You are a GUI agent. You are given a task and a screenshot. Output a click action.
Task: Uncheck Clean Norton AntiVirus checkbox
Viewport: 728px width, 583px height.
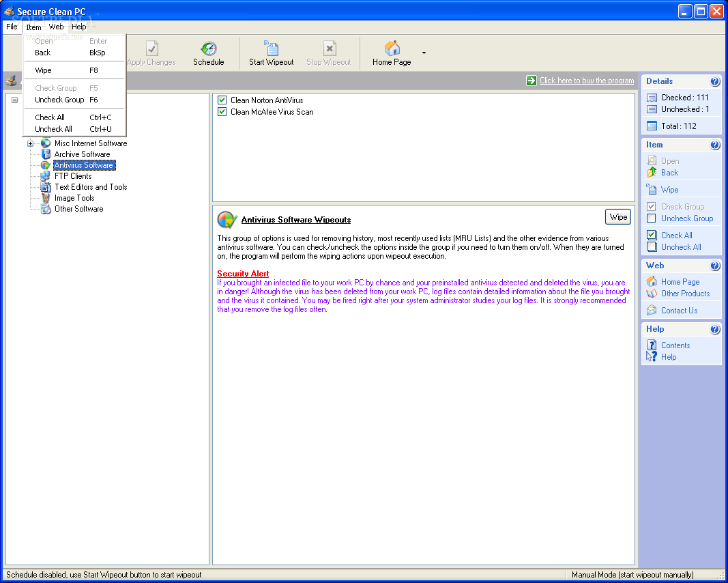[x=222, y=100]
